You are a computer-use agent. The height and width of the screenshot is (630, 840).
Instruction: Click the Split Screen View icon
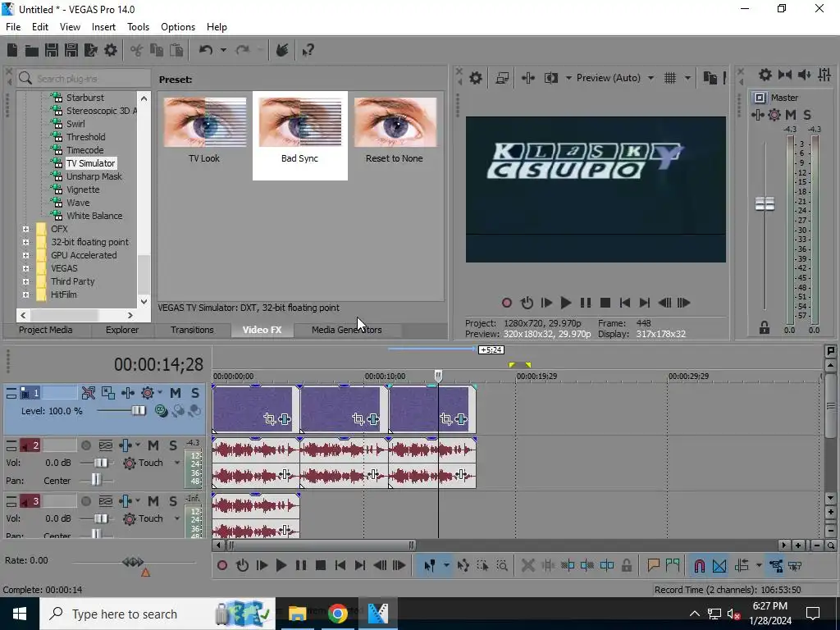pos(550,78)
